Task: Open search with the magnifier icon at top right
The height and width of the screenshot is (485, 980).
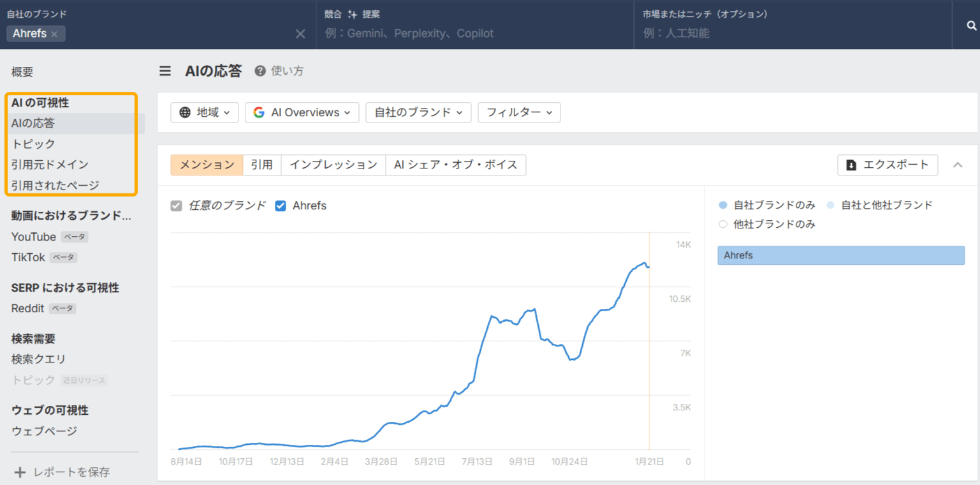Action: tap(970, 26)
